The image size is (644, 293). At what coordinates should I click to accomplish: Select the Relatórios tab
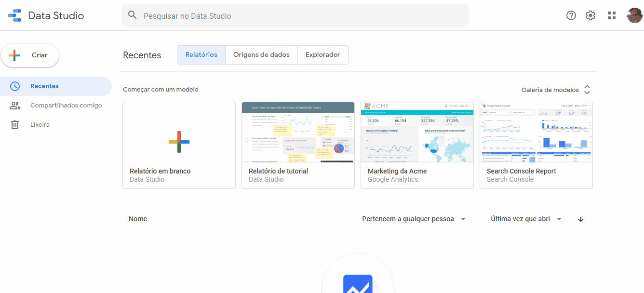pyautogui.click(x=201, y=55)
